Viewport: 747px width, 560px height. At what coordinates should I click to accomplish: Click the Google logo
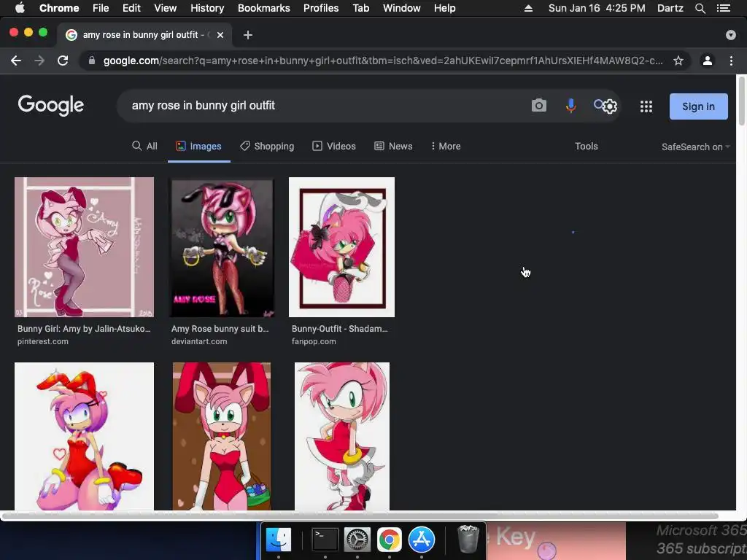coord(51,105)
